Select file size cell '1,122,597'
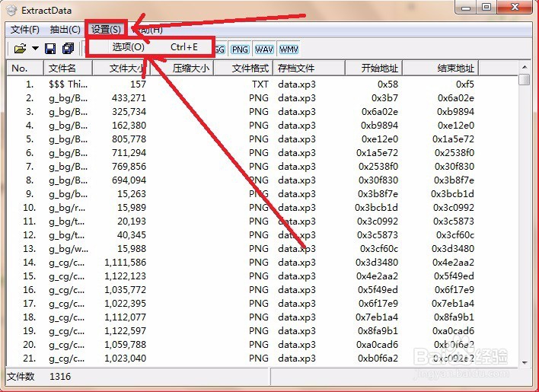 pos(126,331)
